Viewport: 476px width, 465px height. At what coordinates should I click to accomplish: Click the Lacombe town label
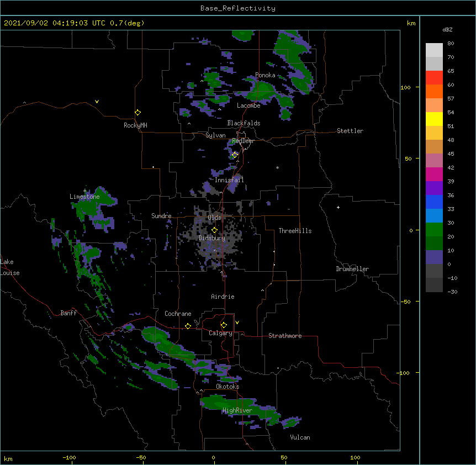click(x=248, y=105)
